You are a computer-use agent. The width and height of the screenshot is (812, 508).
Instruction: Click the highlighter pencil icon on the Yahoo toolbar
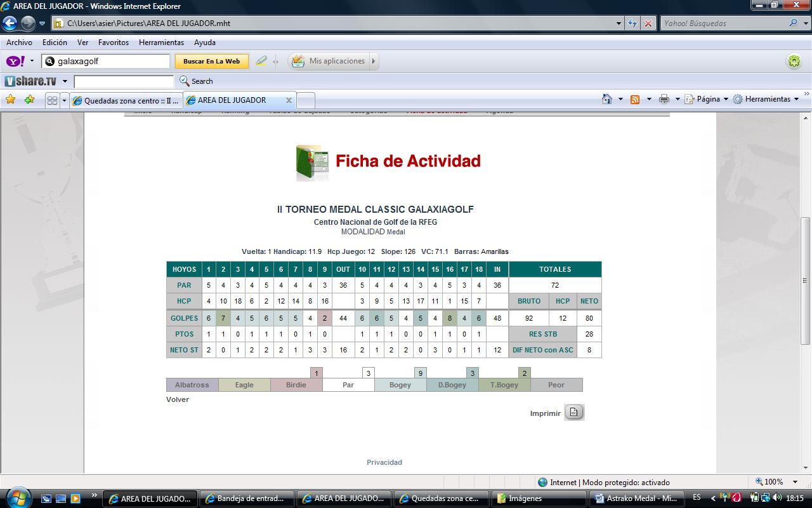pyautogui.click(x=261, y=61)
